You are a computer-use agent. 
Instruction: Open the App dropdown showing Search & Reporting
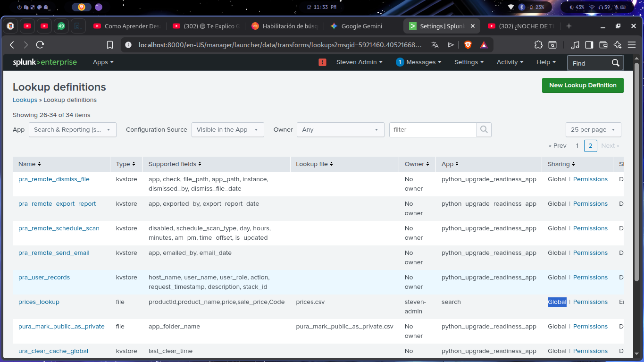click(x=72, y=129)
